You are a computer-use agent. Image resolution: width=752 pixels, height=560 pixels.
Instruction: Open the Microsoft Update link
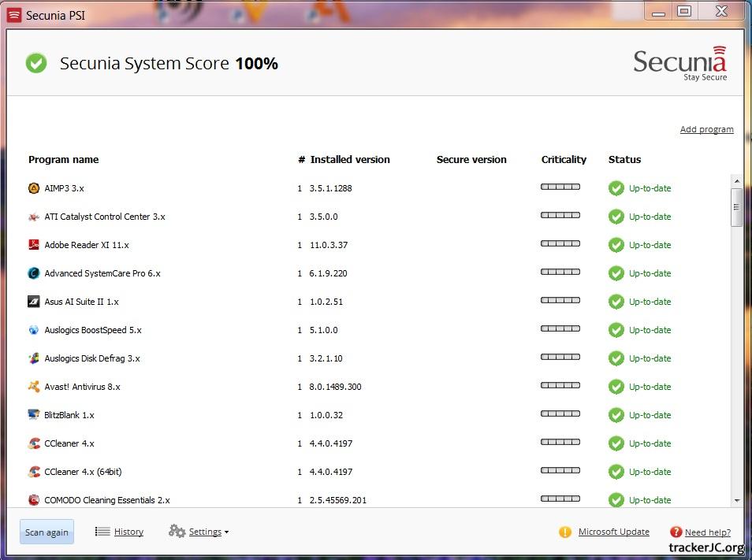click(613, 532)
